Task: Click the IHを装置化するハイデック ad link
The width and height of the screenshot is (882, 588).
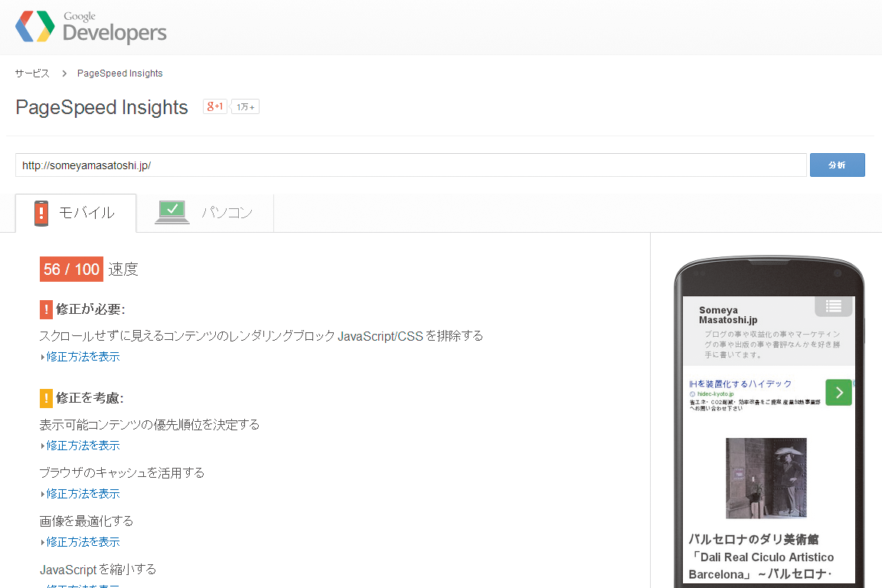Action: pyautogui.click(x=740, y=384)
